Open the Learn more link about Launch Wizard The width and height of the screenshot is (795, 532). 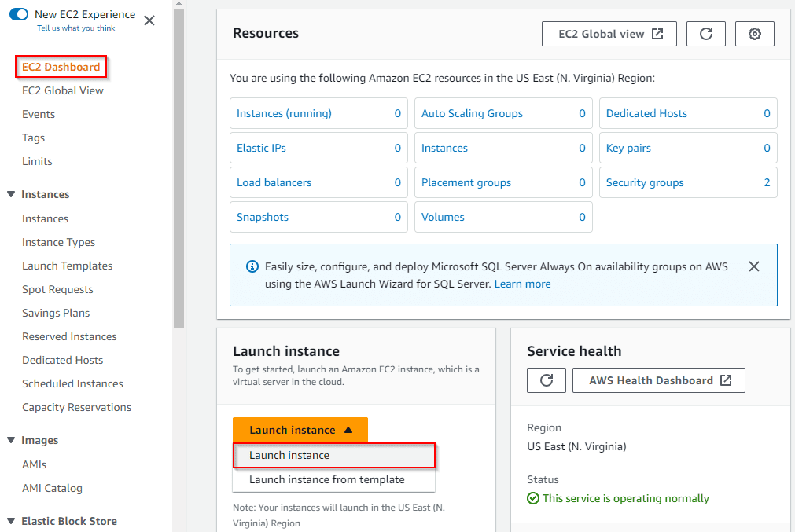point(522,284)
